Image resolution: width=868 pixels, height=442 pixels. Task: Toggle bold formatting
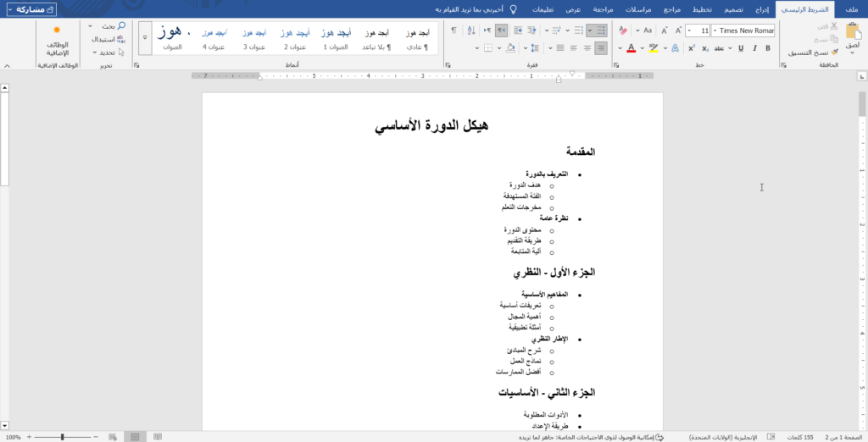pyautogui.click(x=767, y=48)
